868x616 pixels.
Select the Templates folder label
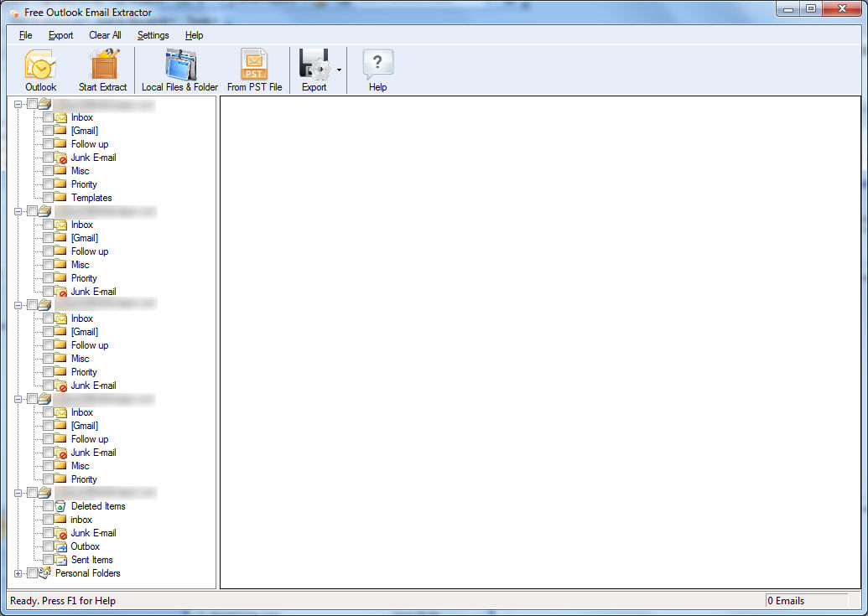click(x=91, y=198)
